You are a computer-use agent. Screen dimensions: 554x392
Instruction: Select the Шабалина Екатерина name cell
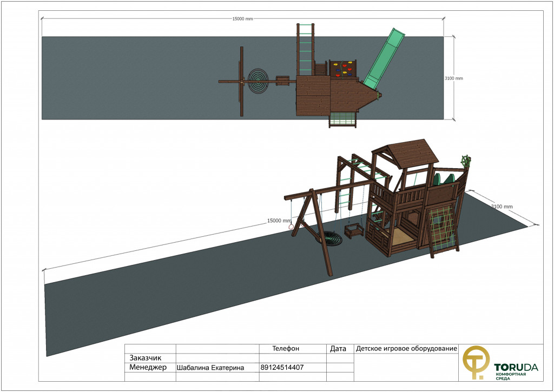(x=210, y=368)
